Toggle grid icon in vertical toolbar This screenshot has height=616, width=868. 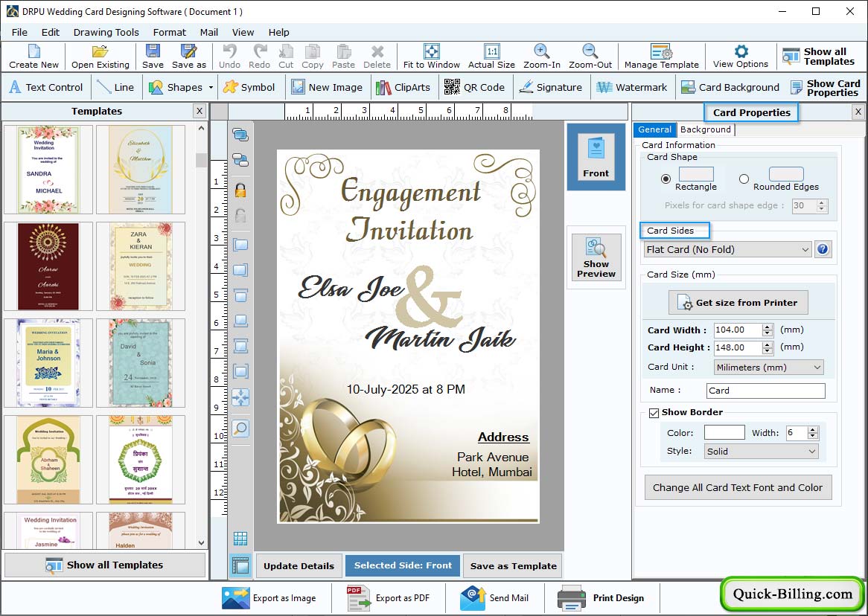click(x=240, y=539)
